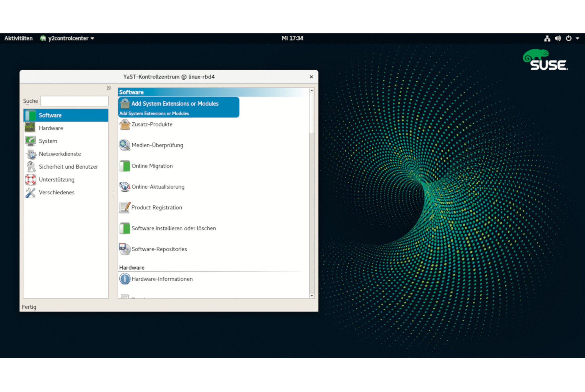The image size is (585, 392).
Task: Select the Netzwerkdienste category
Action: click(60, 154)
